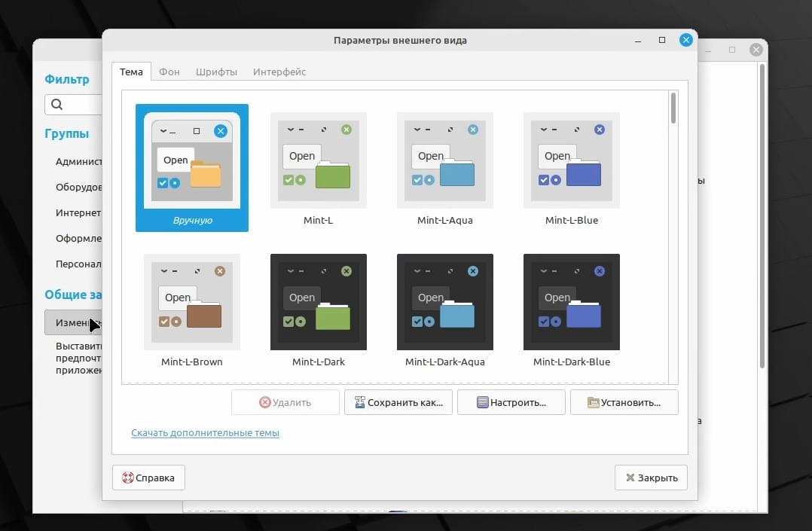Viewport: 812px width, 531px height.
Task: Open the Шрифты tab
Action: (x=216, y=72)
